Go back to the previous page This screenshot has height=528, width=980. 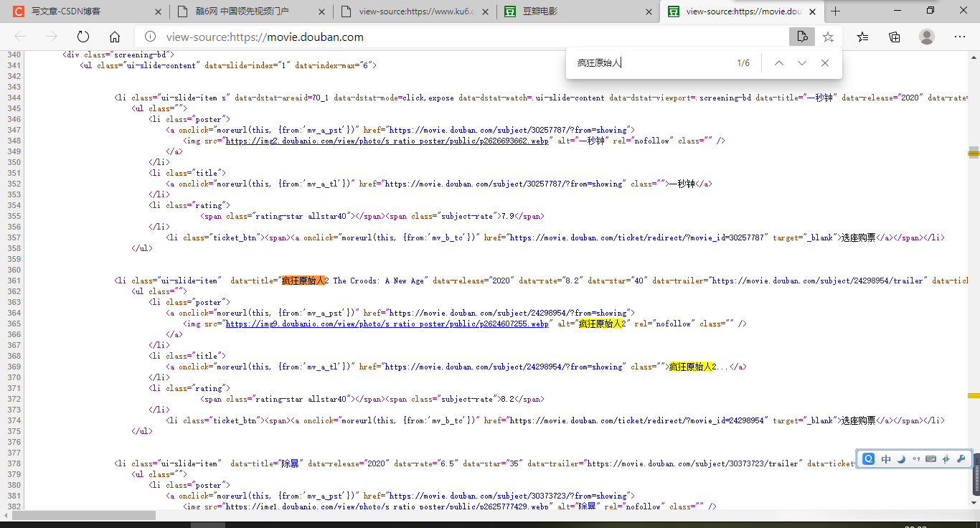(x=20, y=37)
